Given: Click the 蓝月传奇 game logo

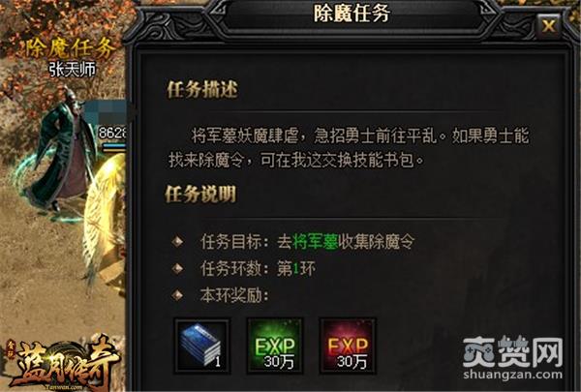Looking at the screenshot, I should coord(63,365).
